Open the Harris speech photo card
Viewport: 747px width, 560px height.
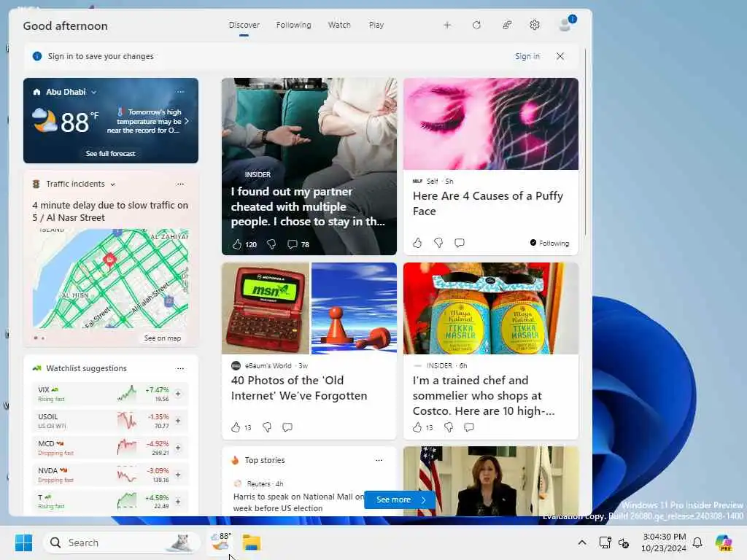tap(491, 481)
